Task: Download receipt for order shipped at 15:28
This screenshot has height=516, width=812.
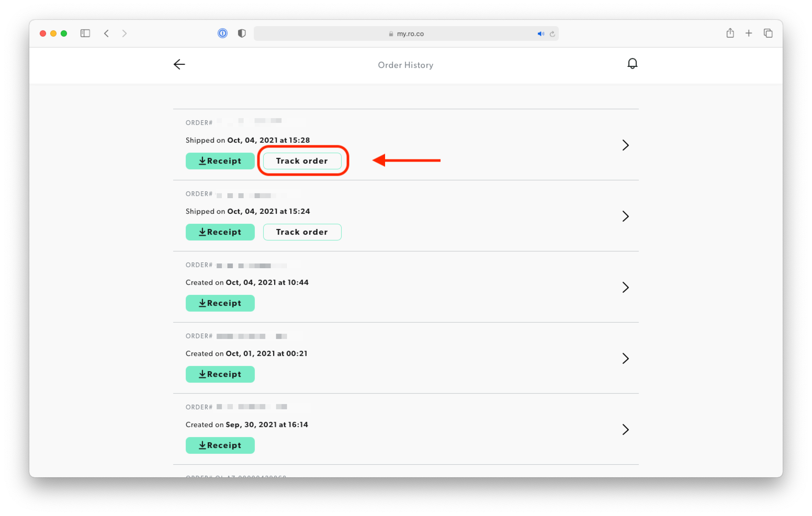Action: click(x=220, y=161)
